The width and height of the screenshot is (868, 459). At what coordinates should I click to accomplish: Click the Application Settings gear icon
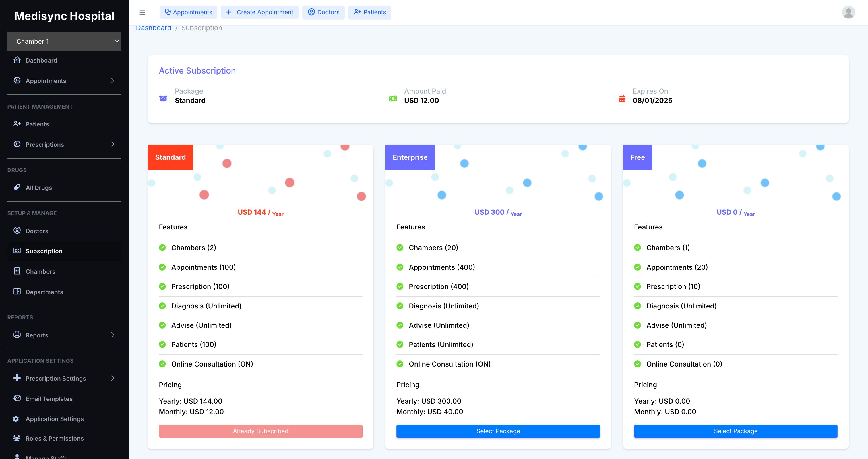point(16,419)
